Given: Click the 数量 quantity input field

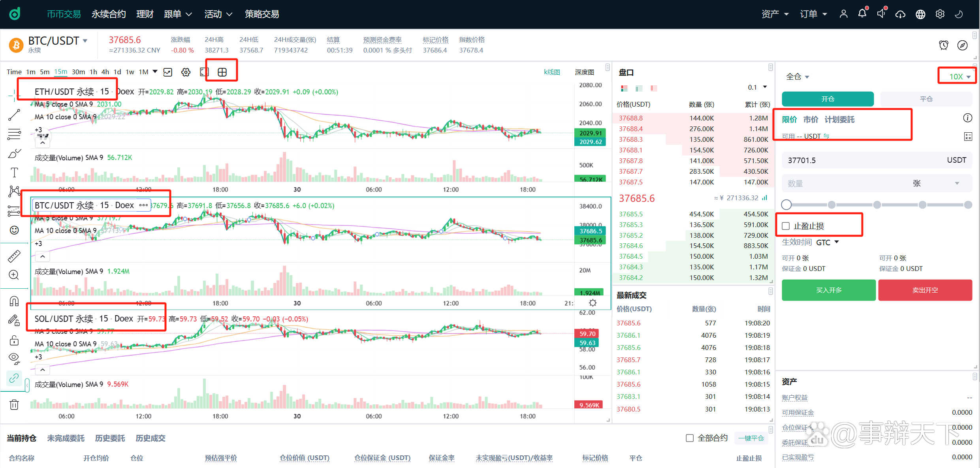Looking at the screenshot, I should pos(845,183).
